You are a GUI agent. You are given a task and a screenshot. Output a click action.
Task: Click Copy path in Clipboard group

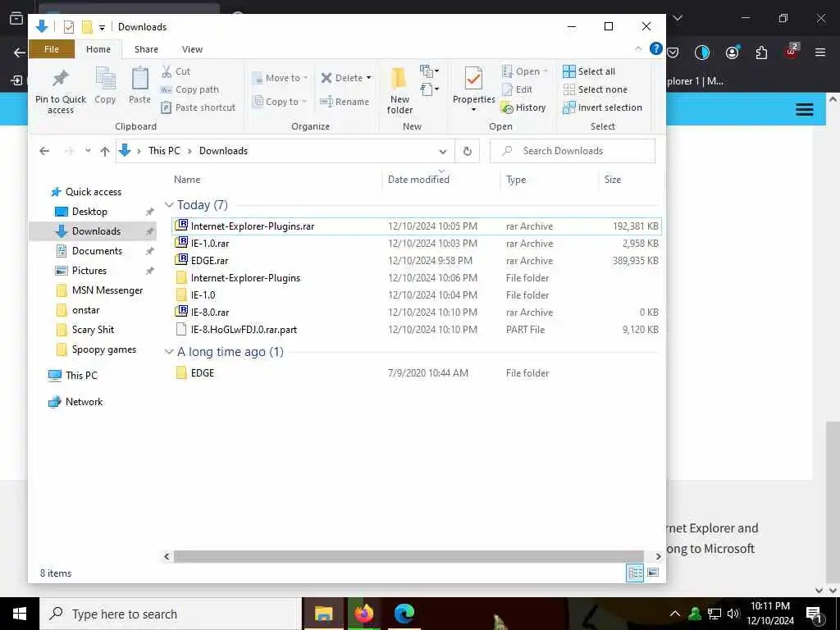(189, 89)
